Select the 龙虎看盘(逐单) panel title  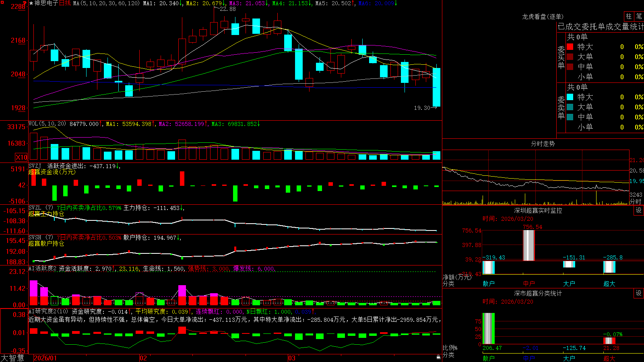click(543, 16)
